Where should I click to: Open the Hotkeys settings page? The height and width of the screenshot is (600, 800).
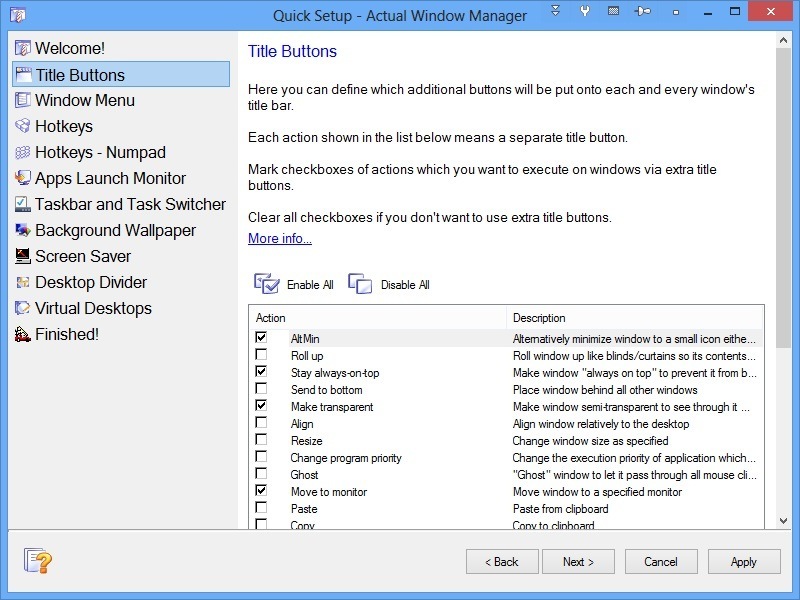[64, 126]
